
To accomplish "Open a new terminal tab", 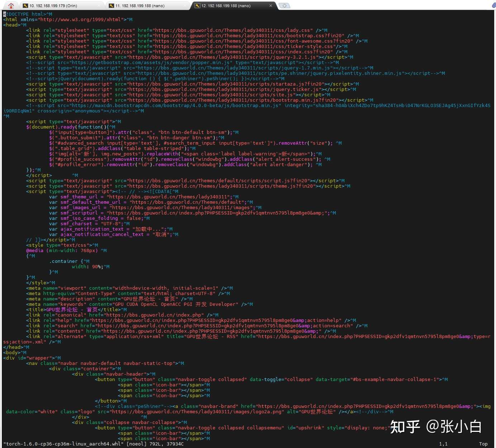I will coord(284,6).
